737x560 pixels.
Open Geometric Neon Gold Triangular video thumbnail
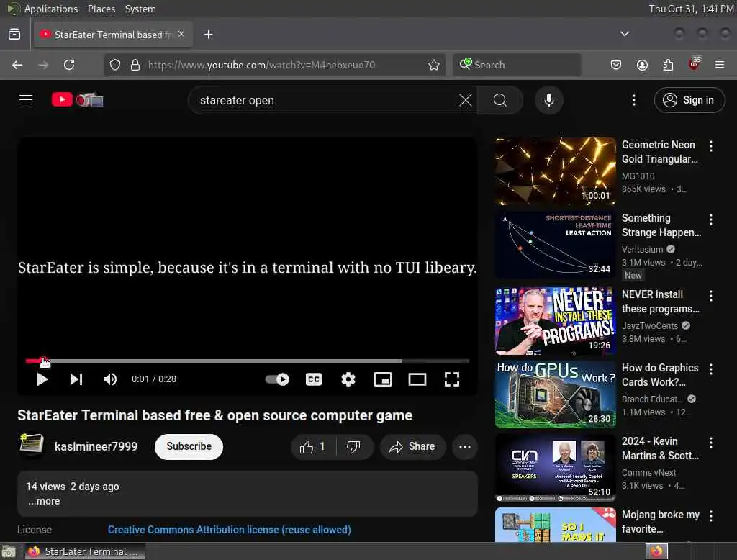(555, 171)
